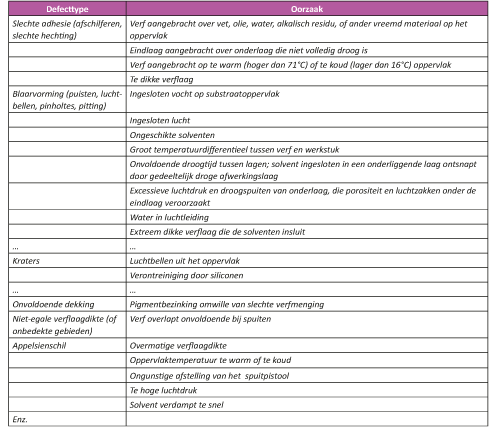Click the Onvoldoende dekking cell
The image size is (500, 436).
[x=67, y=304]
